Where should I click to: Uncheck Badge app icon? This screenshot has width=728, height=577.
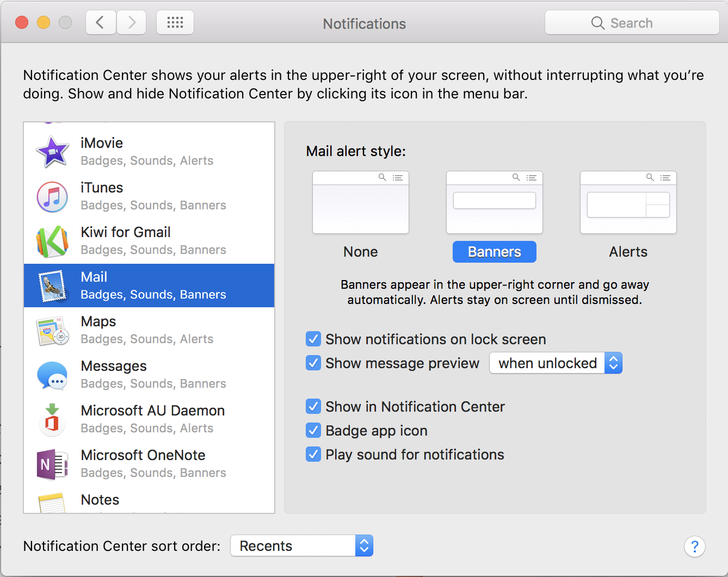(x=313, y=430)
